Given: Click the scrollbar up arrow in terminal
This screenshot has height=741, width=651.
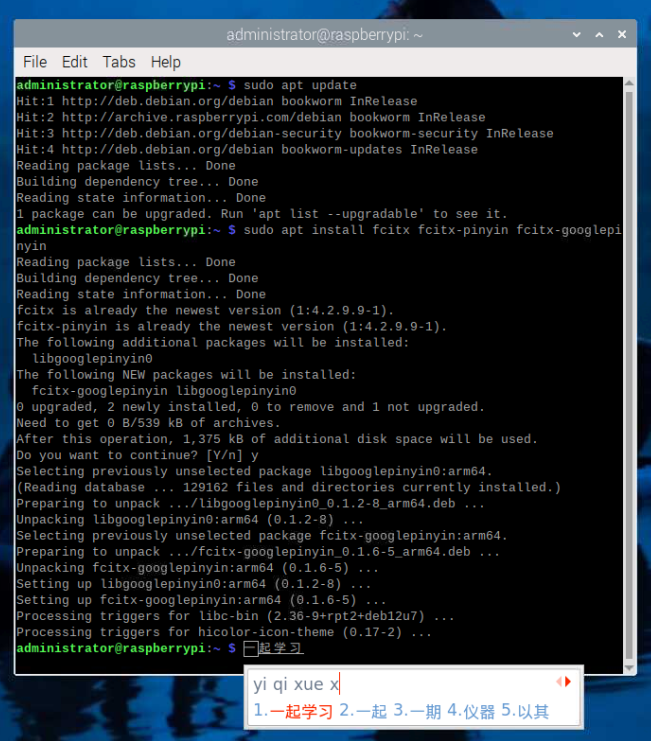Looking at the screenshot, I should click(x=629, y=83).
